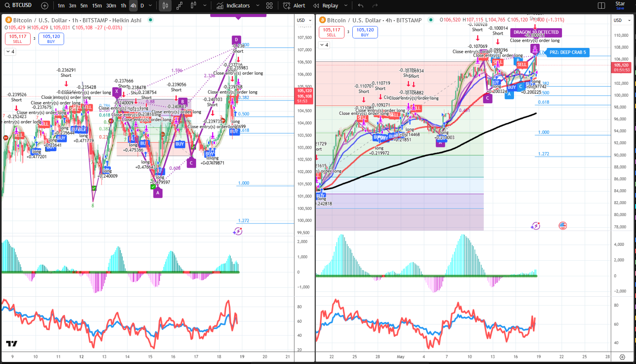Switch to the 3m timeframe
This screenshot has width=636, height=364.
pos(72,6)
